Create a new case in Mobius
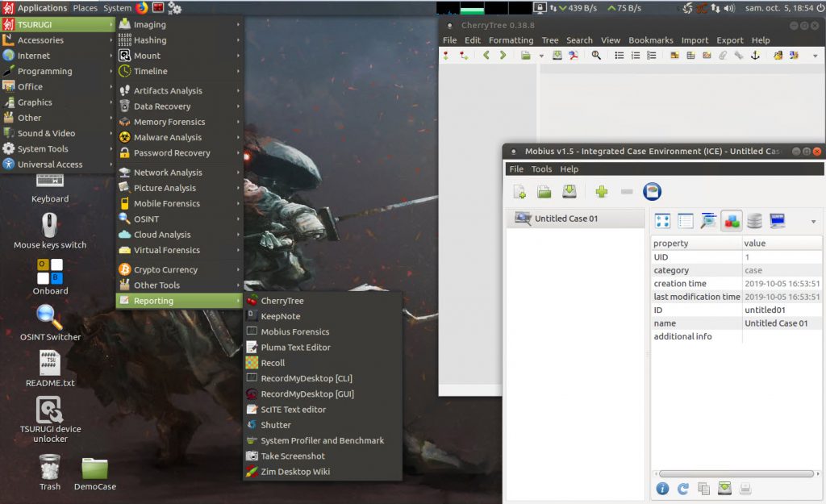The image size is (826, 504). tap(519, 191)
